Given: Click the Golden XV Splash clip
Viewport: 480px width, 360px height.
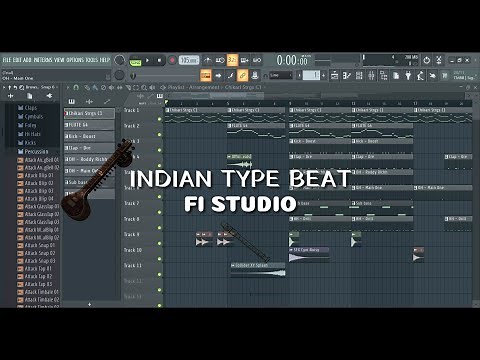Looking at the screenshot, I should click(258, 270).
